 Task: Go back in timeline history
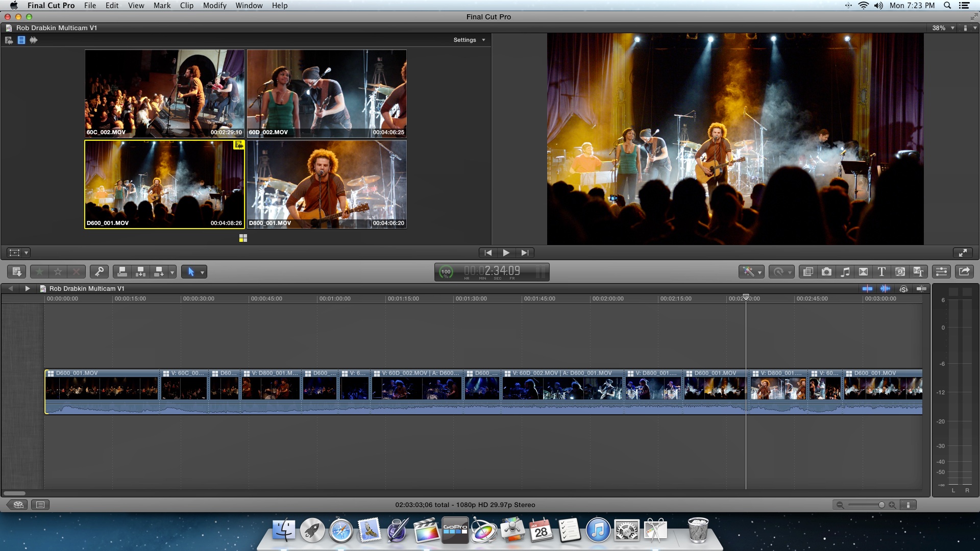pyautogui.click(x=10, y=288)
